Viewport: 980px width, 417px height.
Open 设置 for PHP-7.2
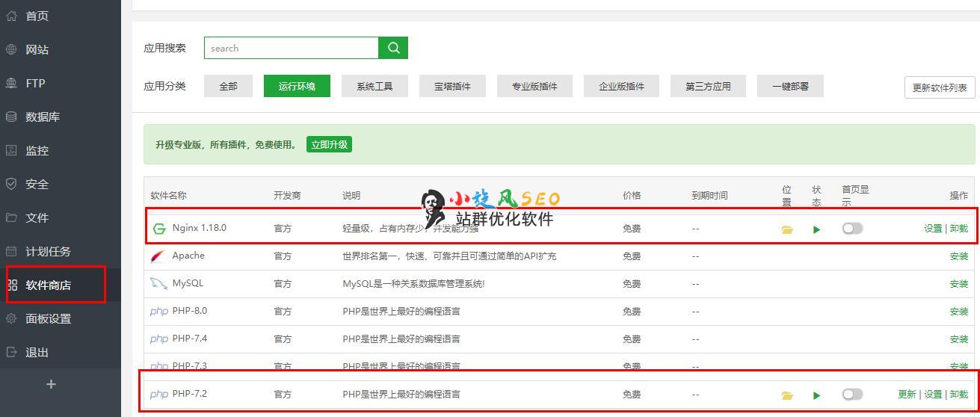(933, 395)
